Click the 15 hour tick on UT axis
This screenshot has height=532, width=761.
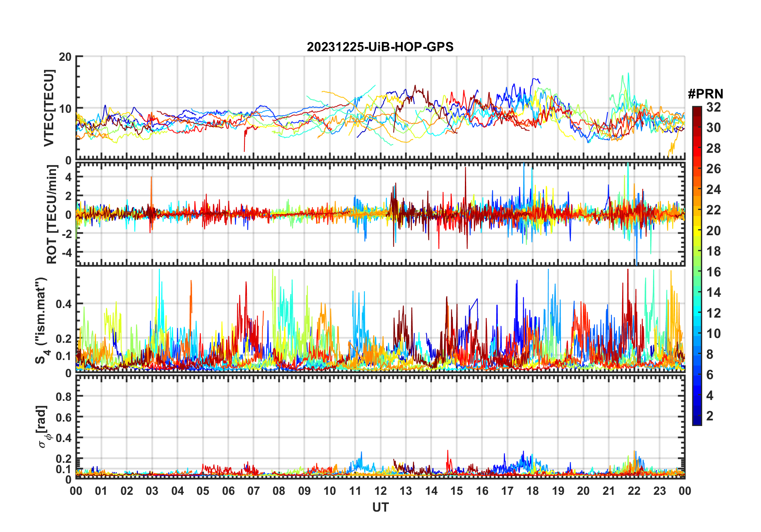(x=457, y=491)
